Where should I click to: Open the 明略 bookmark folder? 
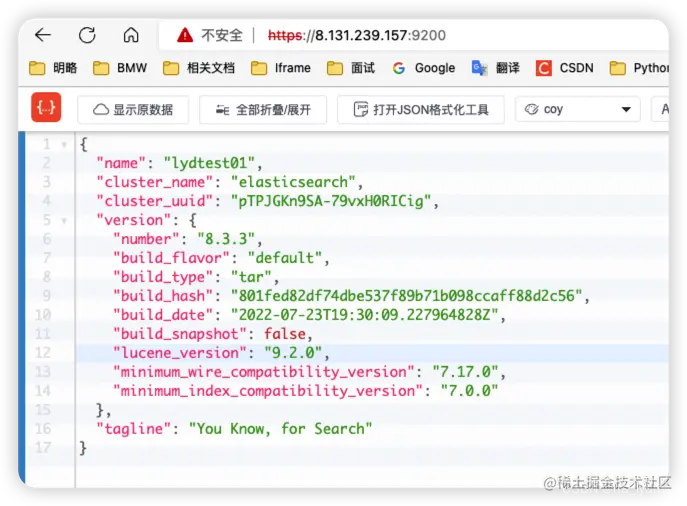(53, 68)
